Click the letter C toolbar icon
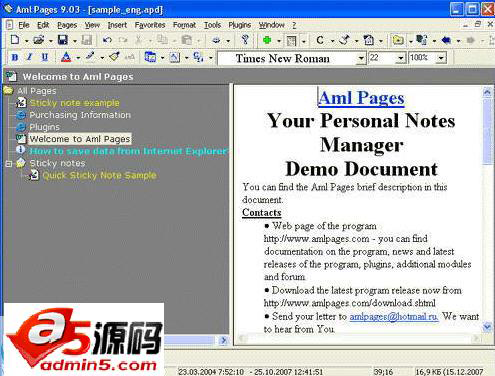This screenshot has width=495, height=376. pyautogui.click(x=320, y=40)
